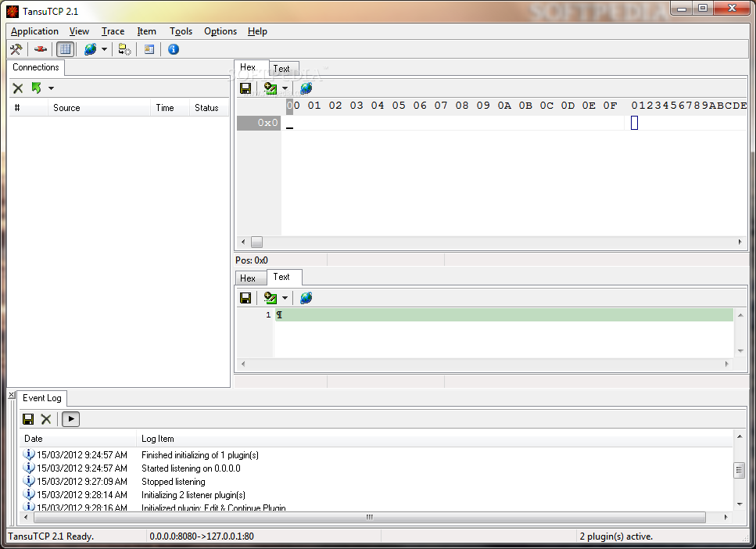This screenshot has height=549, width=756.
Task: Select log entry 'Stopped listening'
Action: click(173, 482)
